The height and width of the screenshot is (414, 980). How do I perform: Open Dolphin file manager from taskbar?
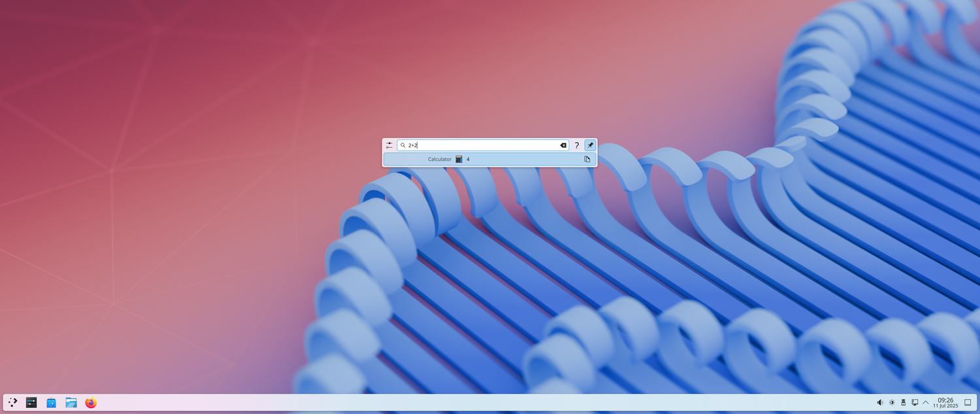pyautogui.click(x=71, y=403)
